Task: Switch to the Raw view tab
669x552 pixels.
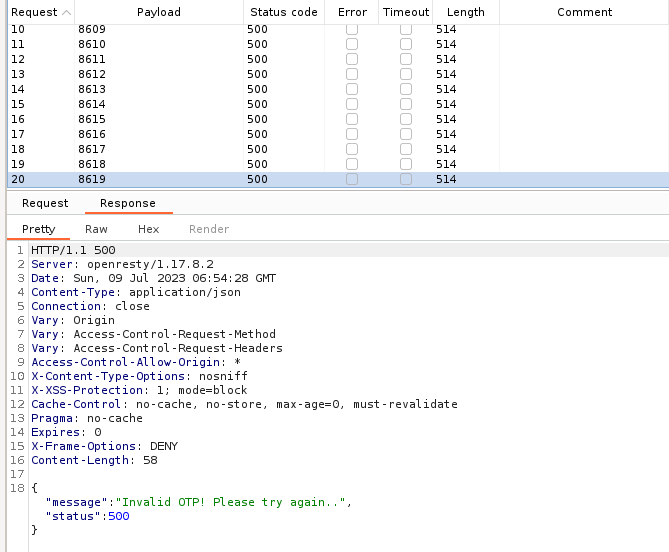Action: point(96,229)
